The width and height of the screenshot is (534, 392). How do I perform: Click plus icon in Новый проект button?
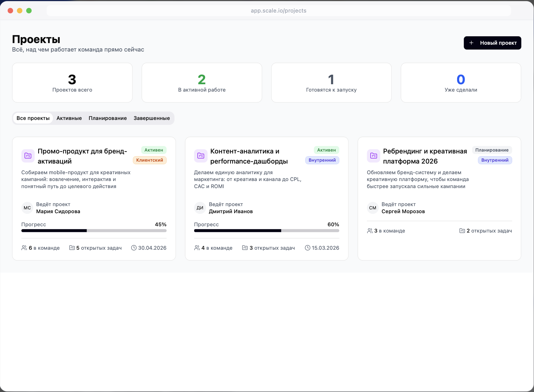point(471,43)
